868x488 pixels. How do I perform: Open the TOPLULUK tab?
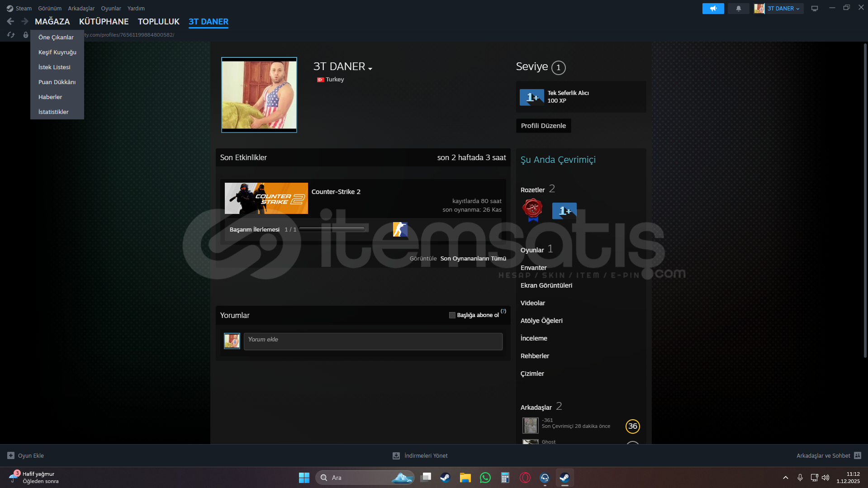pyautogui.click(x=158, y=21)
